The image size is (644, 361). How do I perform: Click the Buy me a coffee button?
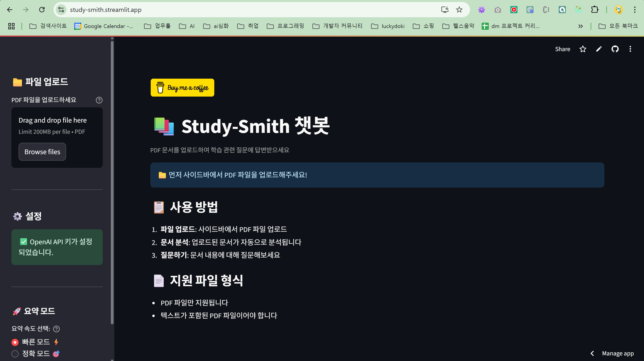182,88
